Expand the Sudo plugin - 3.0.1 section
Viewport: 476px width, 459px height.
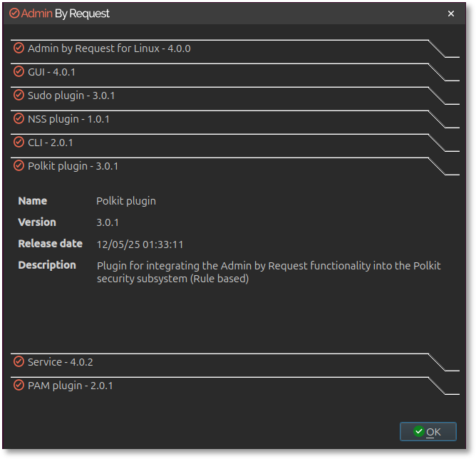tap(71, 96)
